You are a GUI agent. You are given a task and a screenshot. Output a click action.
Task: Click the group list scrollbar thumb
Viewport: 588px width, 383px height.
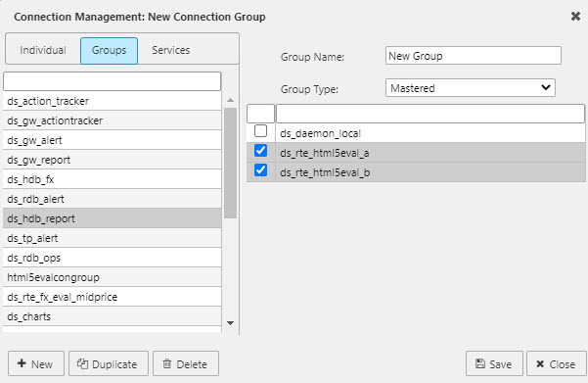tap(230, 163)
